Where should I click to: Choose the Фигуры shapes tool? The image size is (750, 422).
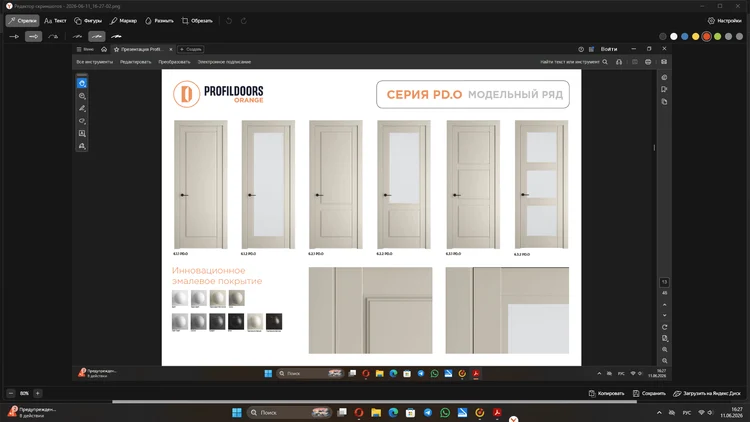click(88, 21)
